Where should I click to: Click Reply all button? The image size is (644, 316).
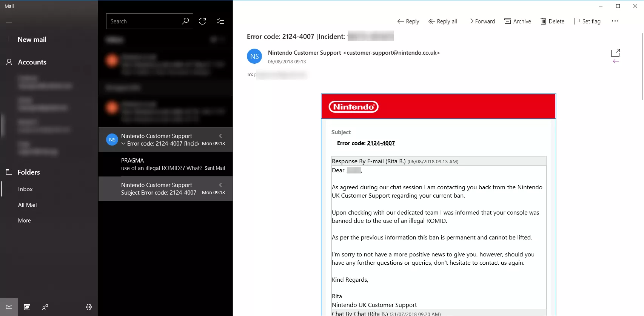(x=442, y=21)
